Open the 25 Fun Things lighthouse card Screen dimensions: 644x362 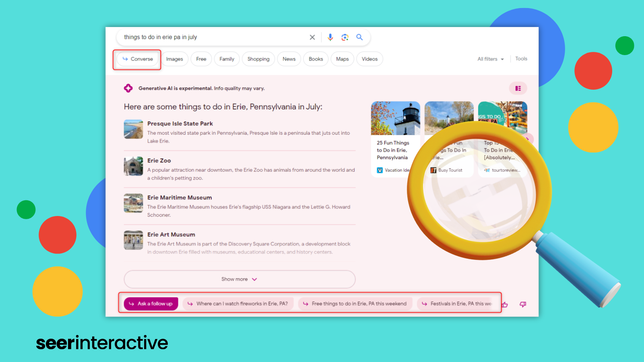pyautogui.click(x=395, y=139)
